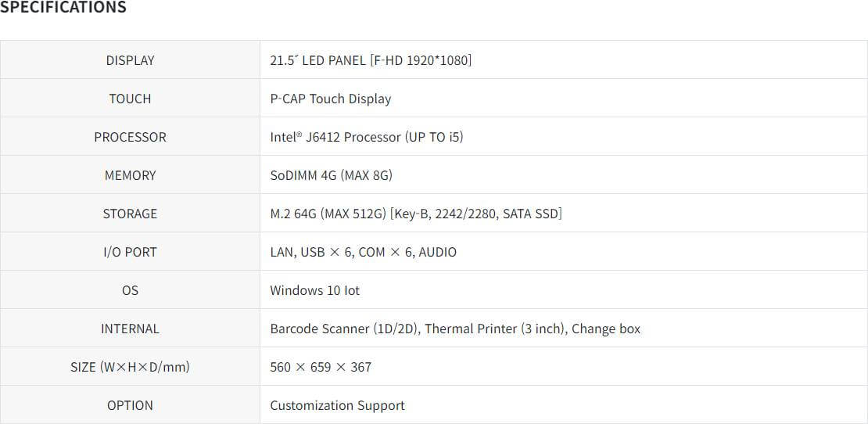Viewport: 868px width, 424px height.
Task: Select the OS row label
Action: tap(130, 290)
